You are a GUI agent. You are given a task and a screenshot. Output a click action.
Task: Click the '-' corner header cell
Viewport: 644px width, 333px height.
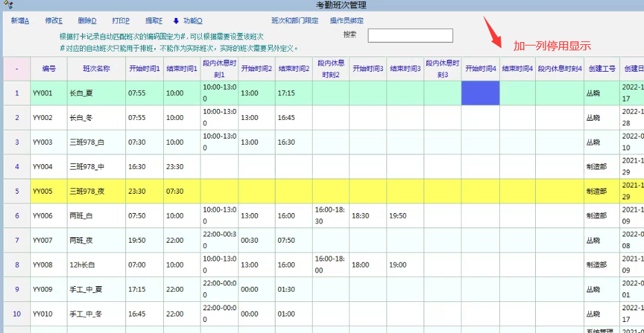coord(17,69)
